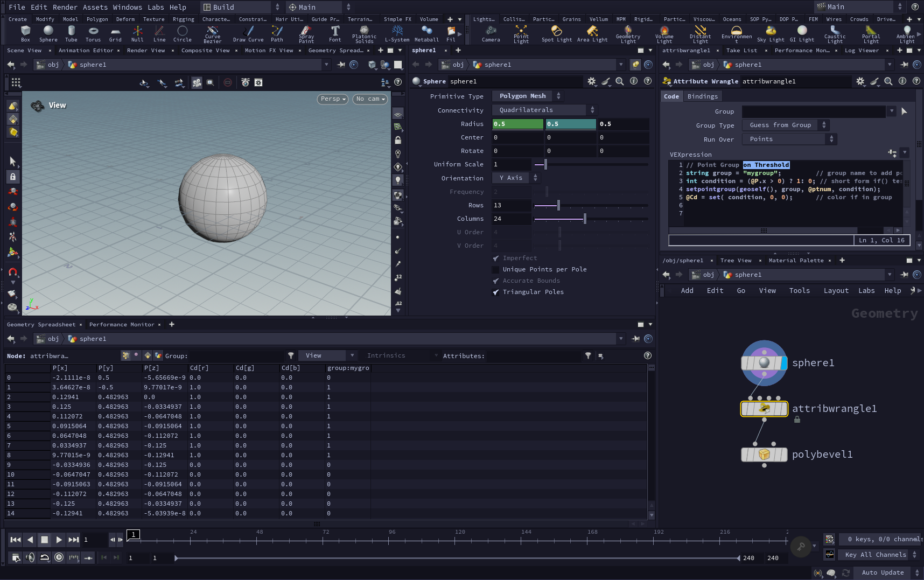Click the sphere1 node in network
The width and height of the screenshot is (924, 580).
pos(764,363)
